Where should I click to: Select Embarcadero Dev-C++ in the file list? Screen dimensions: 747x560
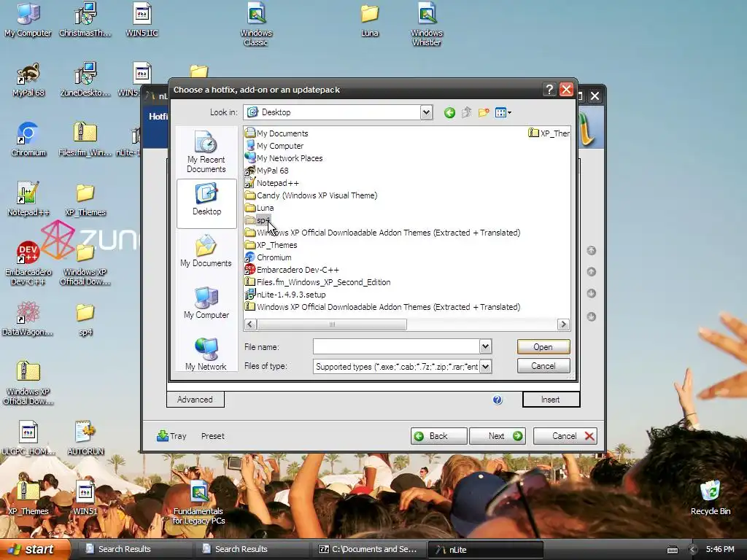coord(292,270)
